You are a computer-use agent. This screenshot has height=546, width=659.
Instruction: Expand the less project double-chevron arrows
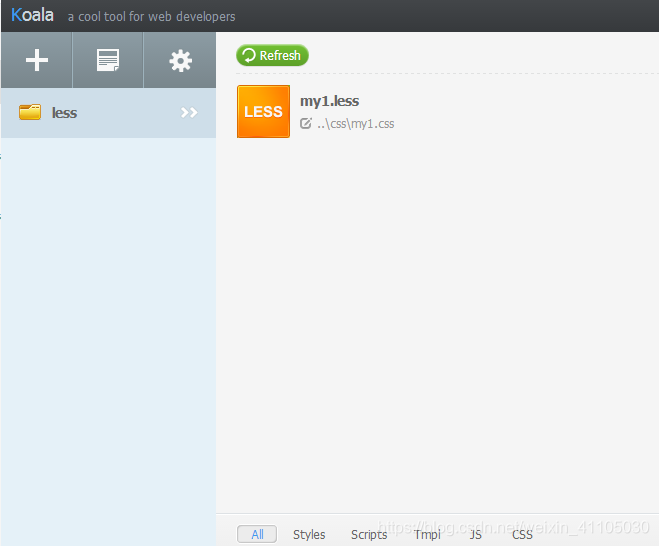point(189,112)
